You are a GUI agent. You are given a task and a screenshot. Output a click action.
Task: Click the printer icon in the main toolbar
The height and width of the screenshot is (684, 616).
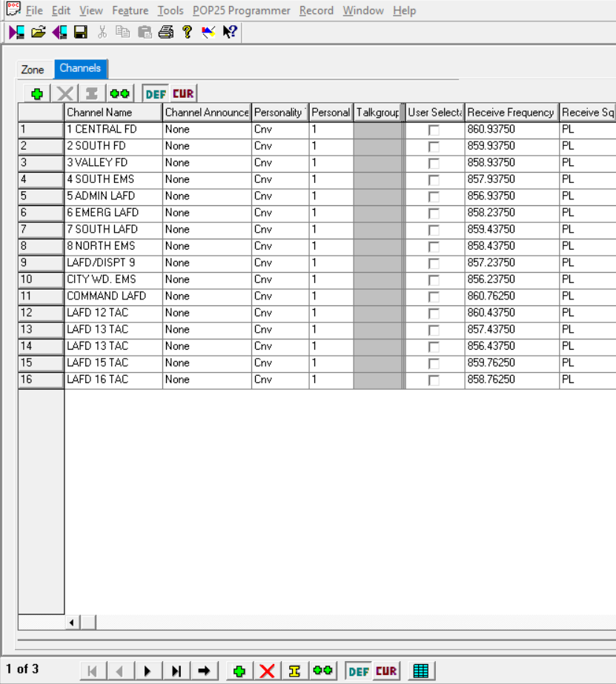[166, 33]
